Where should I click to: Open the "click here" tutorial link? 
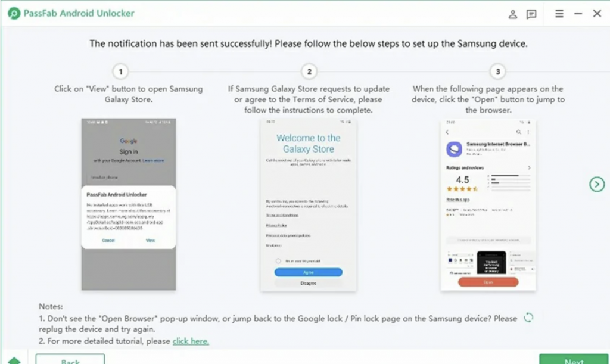[x=191, y=341]
